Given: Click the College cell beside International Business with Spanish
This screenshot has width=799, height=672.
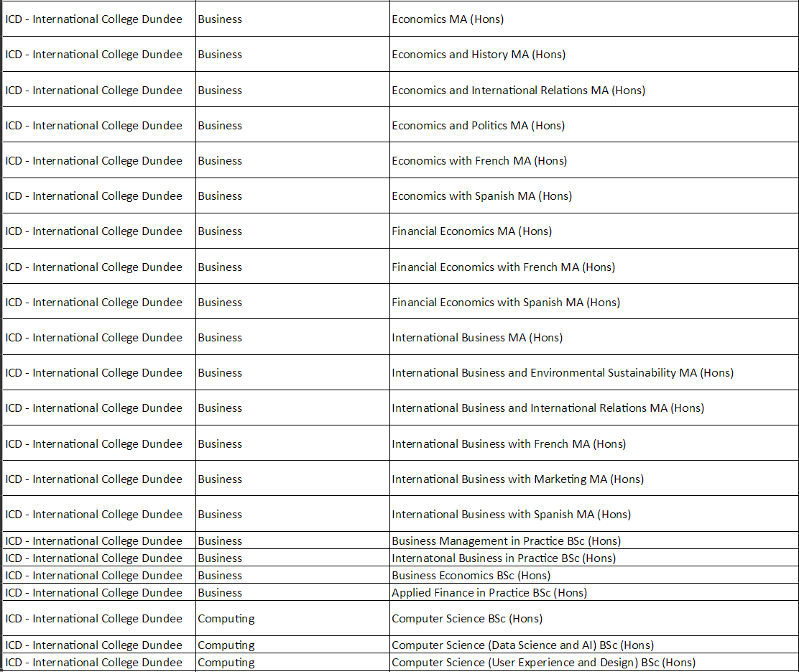Looking at the screenshot, I should [99, 514].
